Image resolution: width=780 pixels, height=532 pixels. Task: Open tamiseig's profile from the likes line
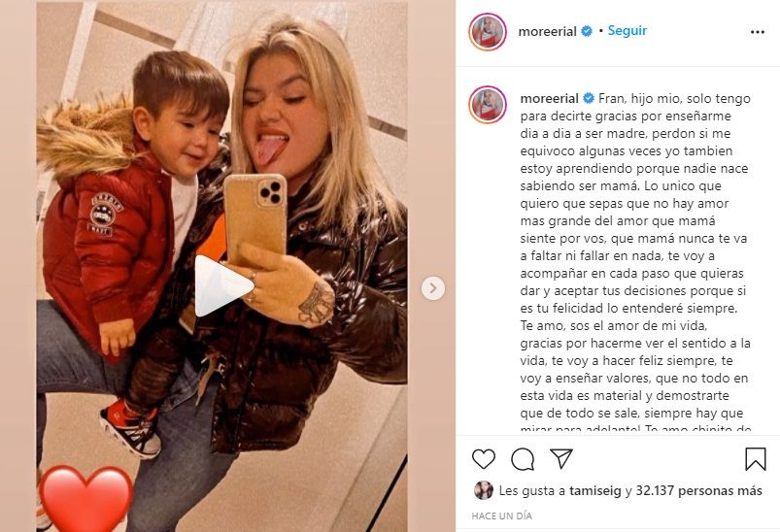click(x=594, y=490)
